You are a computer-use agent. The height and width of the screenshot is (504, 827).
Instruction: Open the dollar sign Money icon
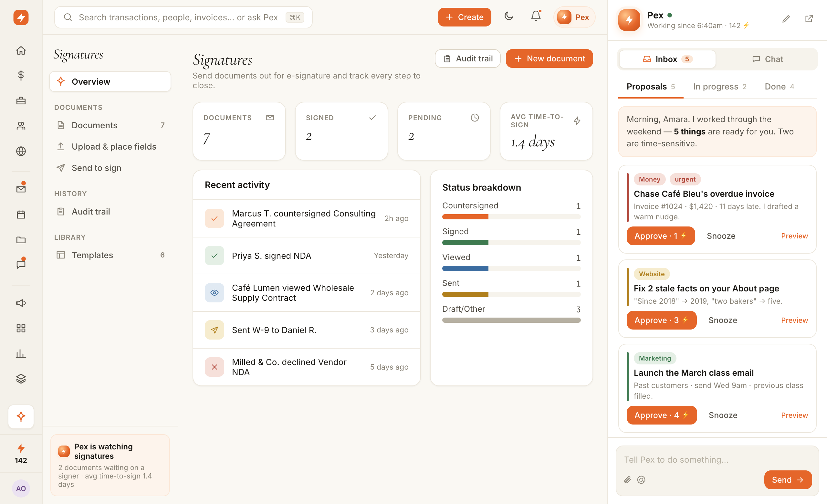point(21,75)
